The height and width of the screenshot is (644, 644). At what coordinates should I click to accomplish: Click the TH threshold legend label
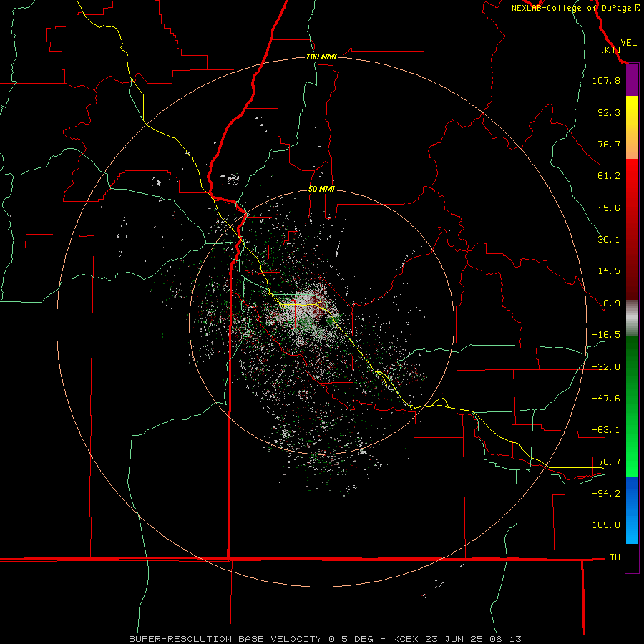[615, 557]
